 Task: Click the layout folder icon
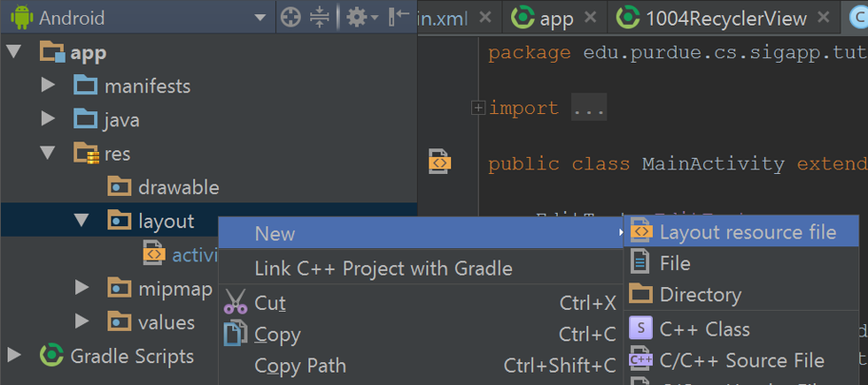pyautogui.click(x=120, y=221)
